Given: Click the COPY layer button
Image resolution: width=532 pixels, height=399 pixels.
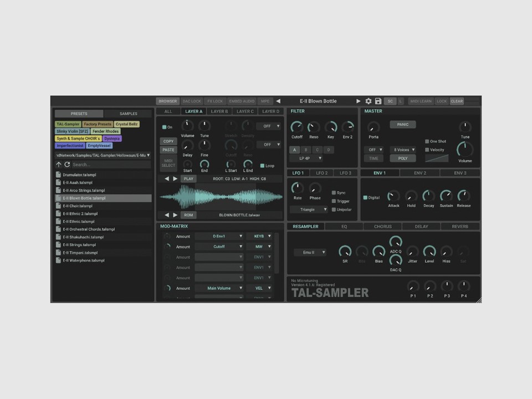Looking at the screenshot, I should pos(168,141).
